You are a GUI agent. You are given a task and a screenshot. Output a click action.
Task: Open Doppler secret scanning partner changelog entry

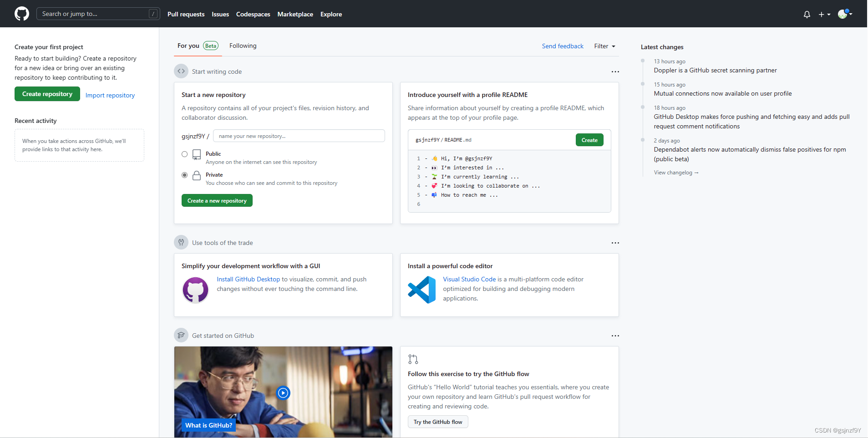(715, 70)
